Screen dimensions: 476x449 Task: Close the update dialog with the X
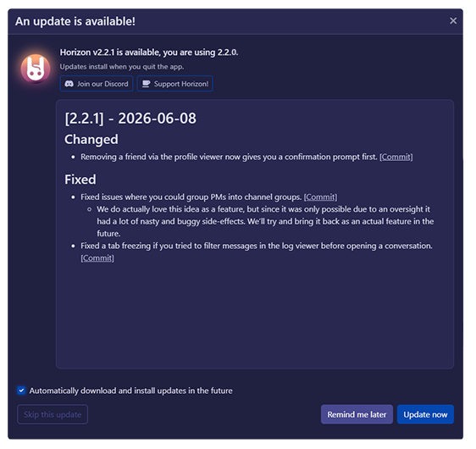pyautogui.click(x=453, y=20)
